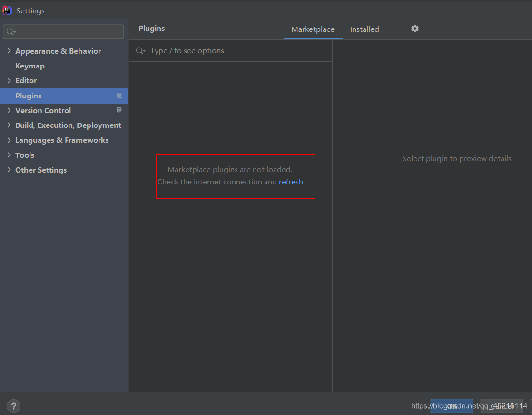This screenshot has height=415, width=532.
Task: Select the Tools settings item
Action: 25,155
